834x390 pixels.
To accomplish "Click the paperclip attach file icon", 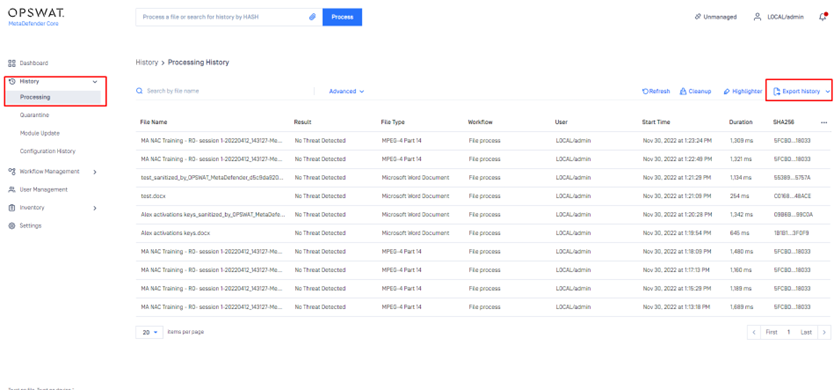I will coord(312,17).
